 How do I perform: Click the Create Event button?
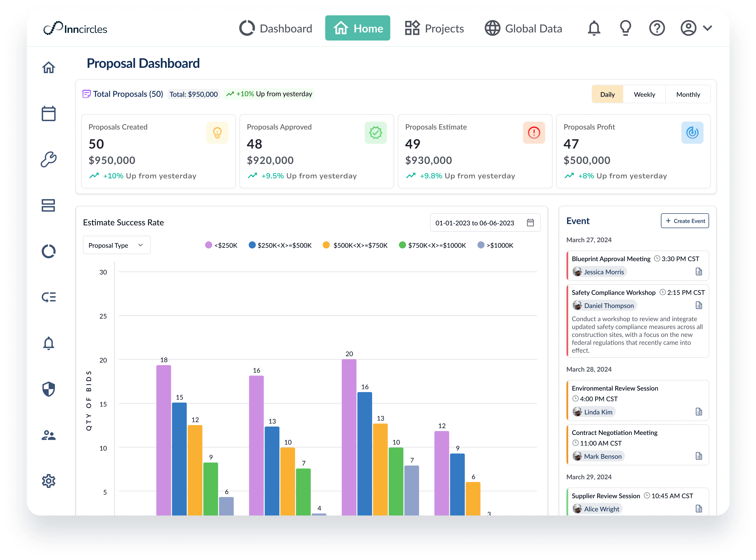pos(685,221)
